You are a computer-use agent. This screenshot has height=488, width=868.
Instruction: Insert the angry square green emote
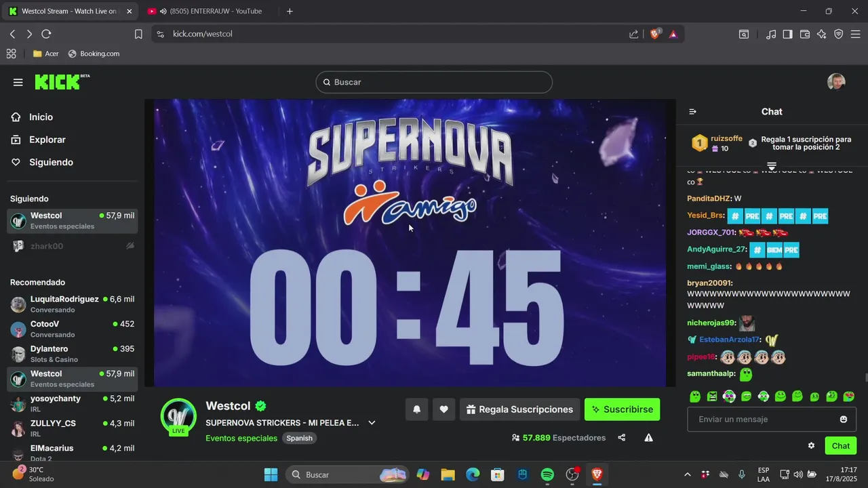tap(712, 396)
